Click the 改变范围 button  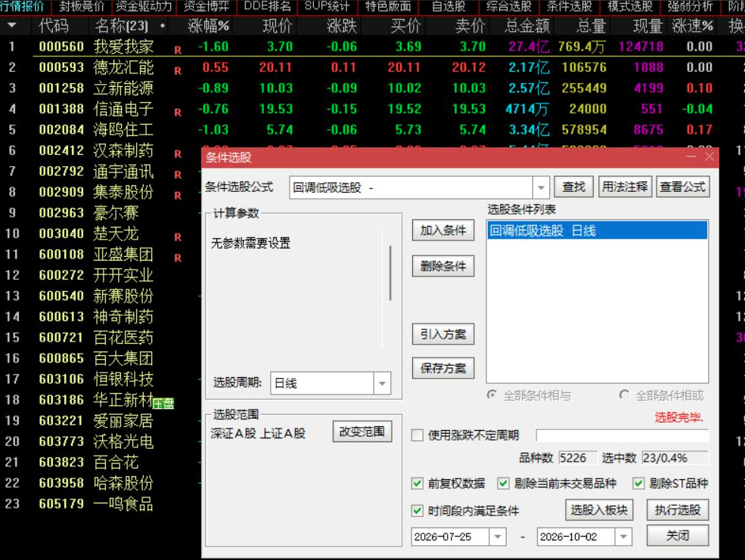pyautogui.click(x=362, y=432)
